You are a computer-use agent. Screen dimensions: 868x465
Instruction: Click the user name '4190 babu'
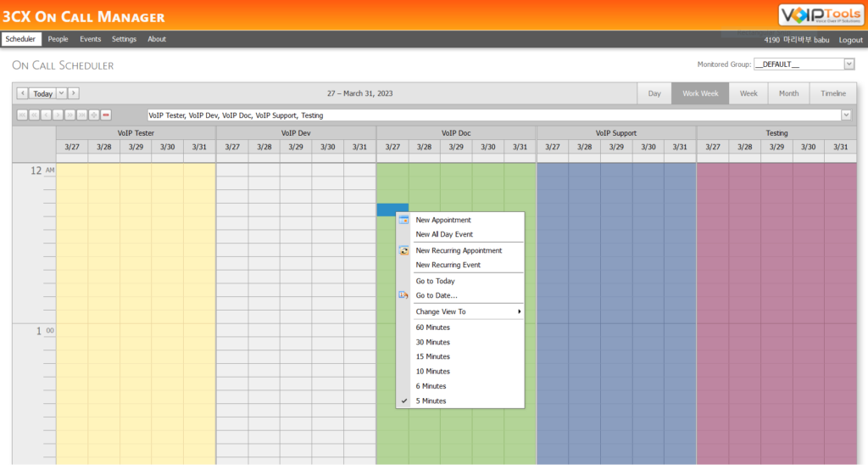797,40
